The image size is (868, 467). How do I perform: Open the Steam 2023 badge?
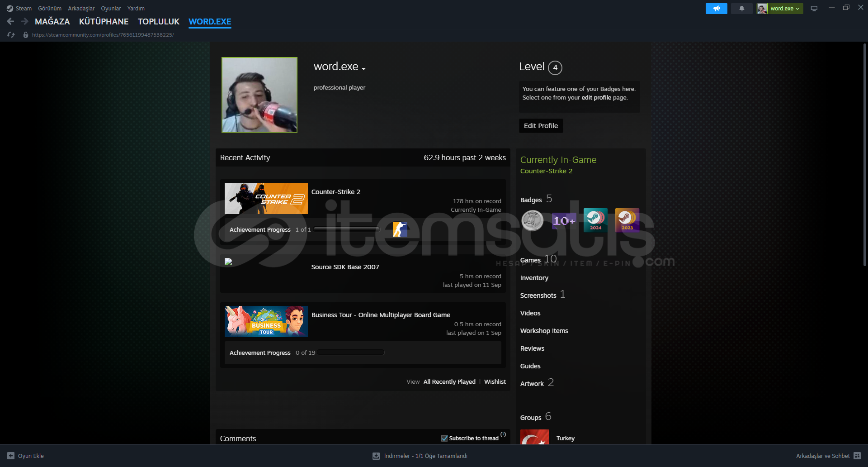627,220
